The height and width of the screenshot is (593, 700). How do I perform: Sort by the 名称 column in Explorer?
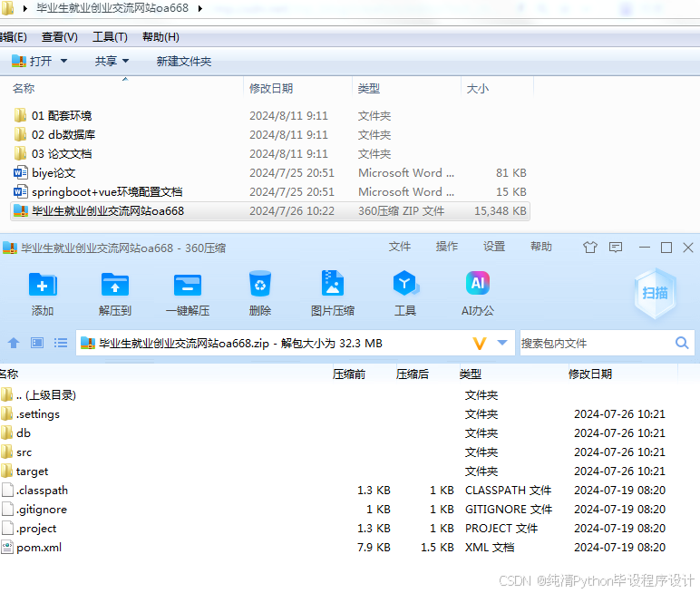24,89
